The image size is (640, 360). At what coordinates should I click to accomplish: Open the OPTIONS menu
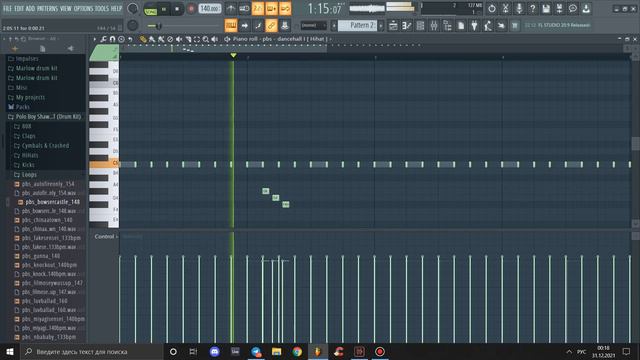(83, 8)
